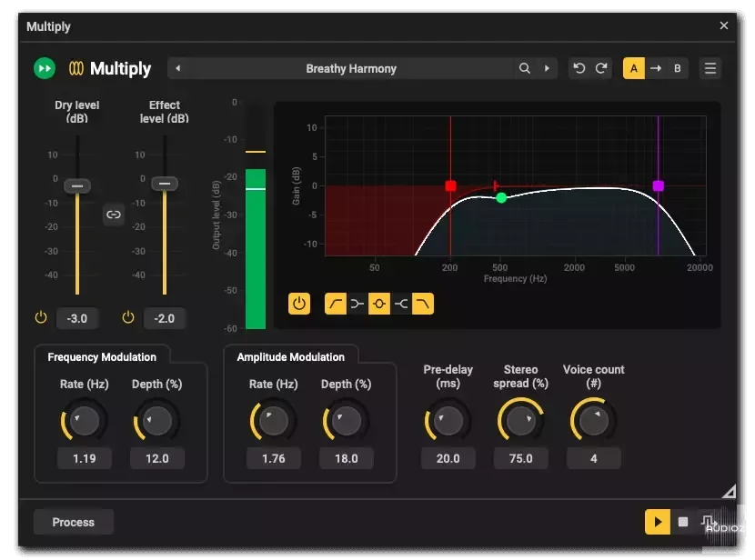This screenshot has height=560, width=755.
Task: Click the output level meter
Action: (x=256, y=215)
